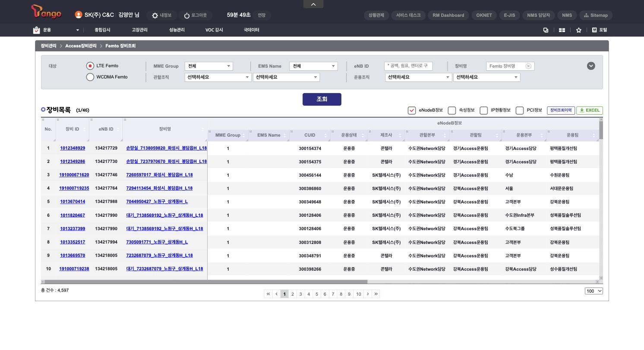This screenshot has height=350, width=644.
Task: Click the 운용 shopping bag icon
Action: coord(36,30)
